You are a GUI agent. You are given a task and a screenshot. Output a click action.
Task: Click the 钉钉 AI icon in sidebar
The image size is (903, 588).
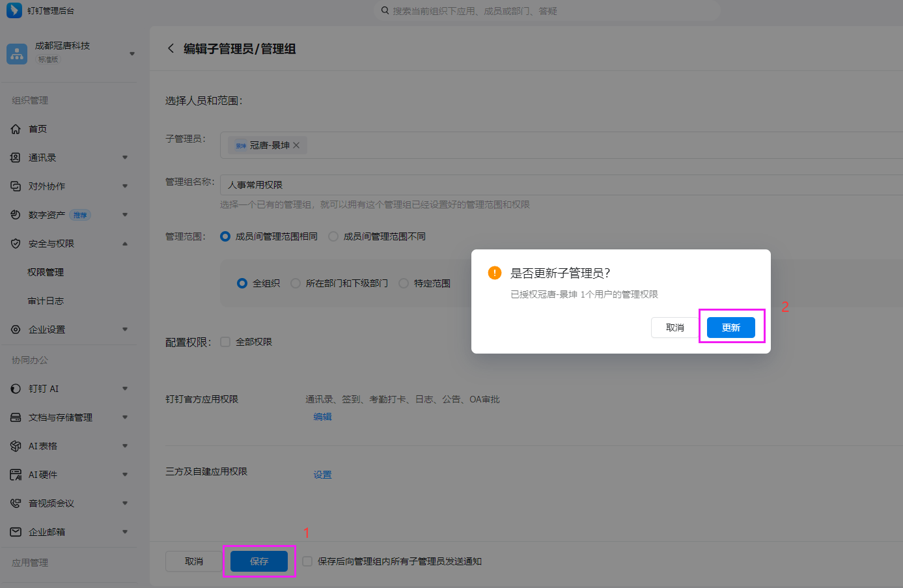[16, 389]
